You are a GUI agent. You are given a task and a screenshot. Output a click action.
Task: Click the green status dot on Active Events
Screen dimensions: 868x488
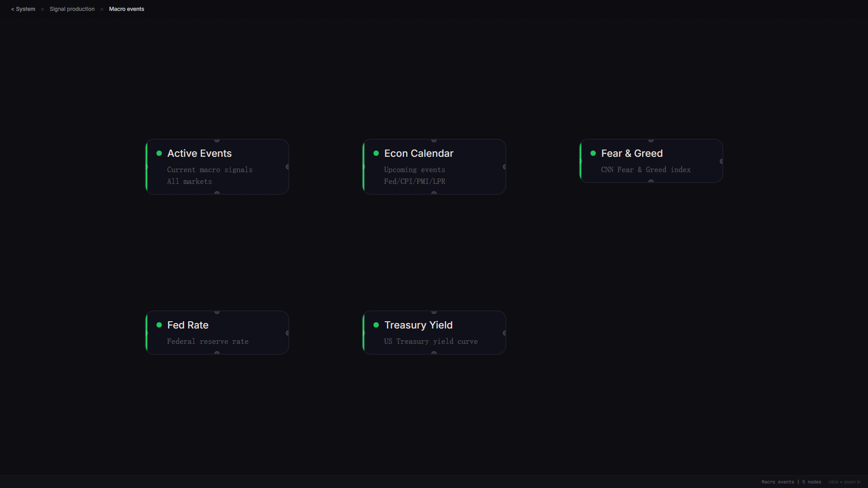pyautogui.click(x=159, y=153)
